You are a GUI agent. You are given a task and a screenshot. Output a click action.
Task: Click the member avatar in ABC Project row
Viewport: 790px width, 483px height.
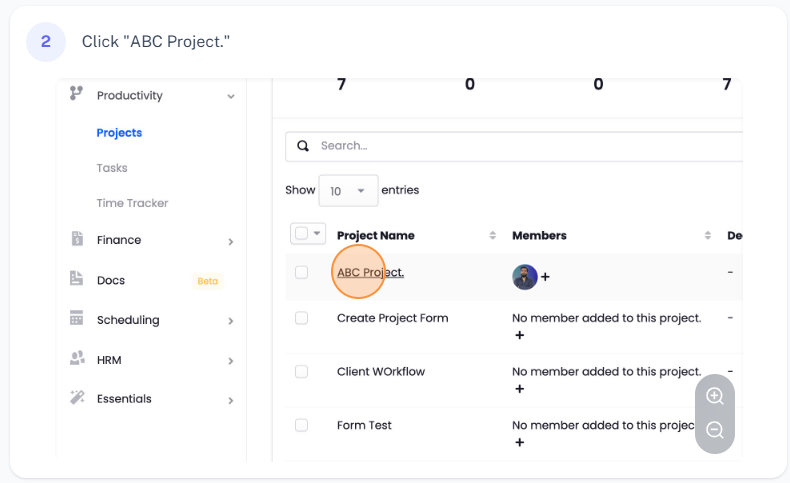(x=524, y=277)
